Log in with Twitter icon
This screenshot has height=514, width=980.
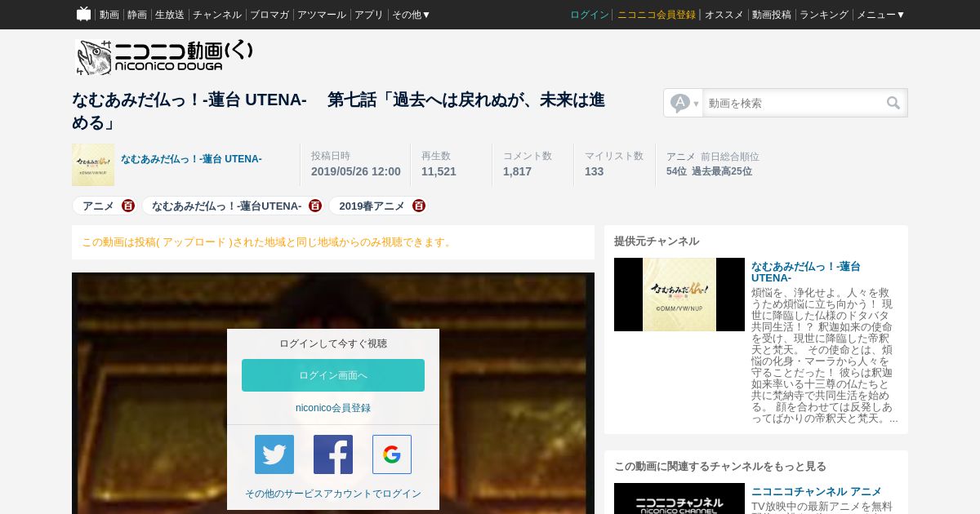(274, 454)
